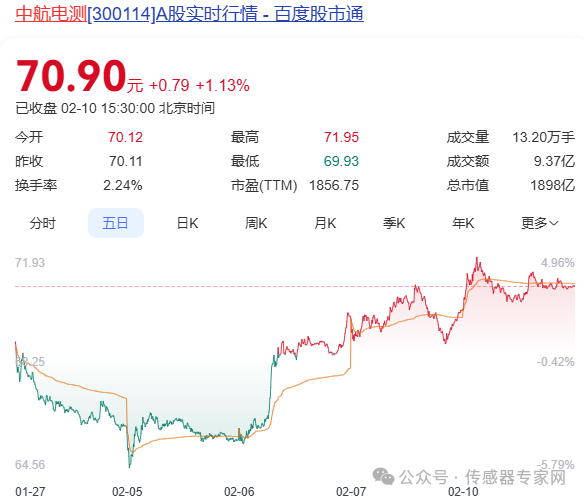
Task: Click the 最高 value 71.95
Action: (x=341, y=137)
